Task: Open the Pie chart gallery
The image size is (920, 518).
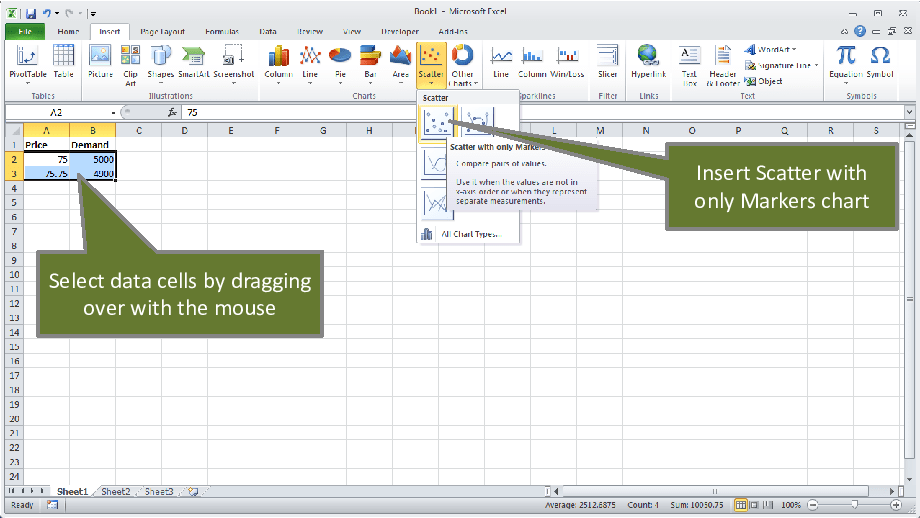Action: click(x=340, y=65)
